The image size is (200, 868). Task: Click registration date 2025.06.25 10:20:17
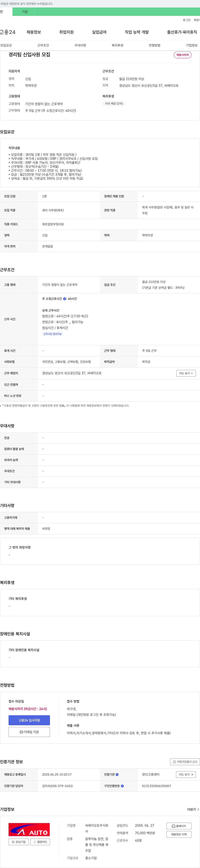(x=57, y=775)
